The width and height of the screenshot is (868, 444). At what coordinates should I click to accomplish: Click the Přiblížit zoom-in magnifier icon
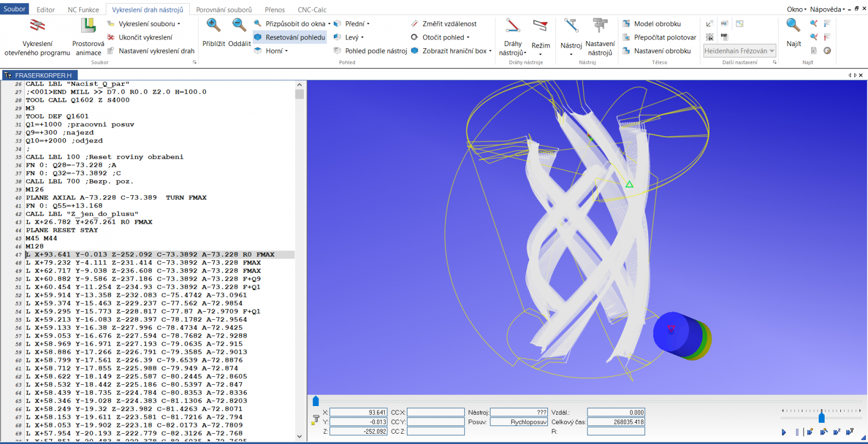213,25
